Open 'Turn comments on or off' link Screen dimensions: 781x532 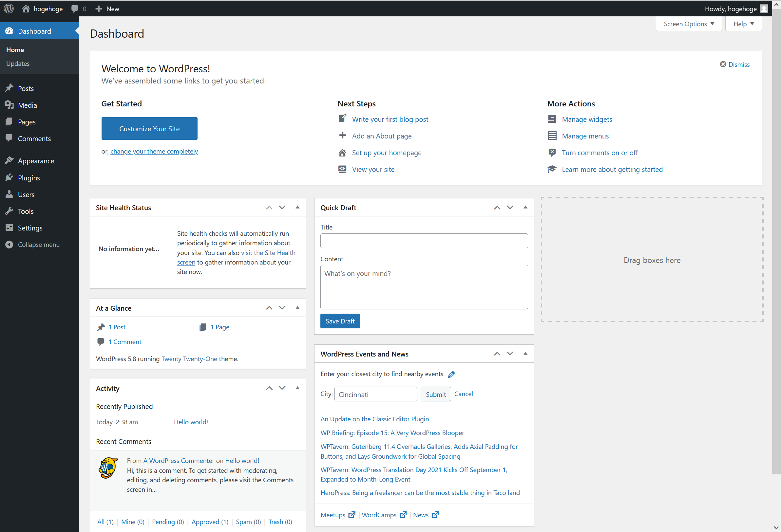(x=600, y=153)
